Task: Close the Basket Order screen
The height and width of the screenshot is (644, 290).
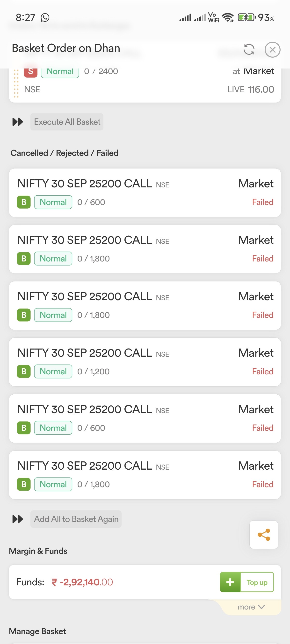Action: coord(272,49)
